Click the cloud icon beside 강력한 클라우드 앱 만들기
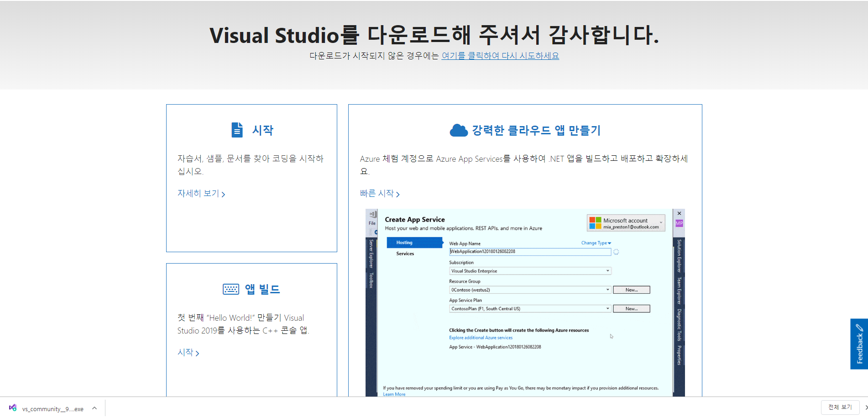The width and height of the screenshot is (868, 418). point(459,130)
